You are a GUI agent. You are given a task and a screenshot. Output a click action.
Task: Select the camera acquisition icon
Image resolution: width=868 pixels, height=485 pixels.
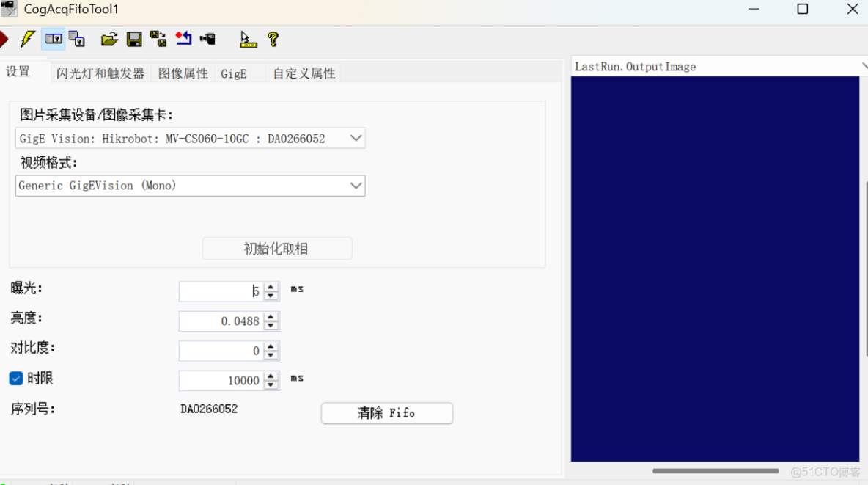pos(207,38)
